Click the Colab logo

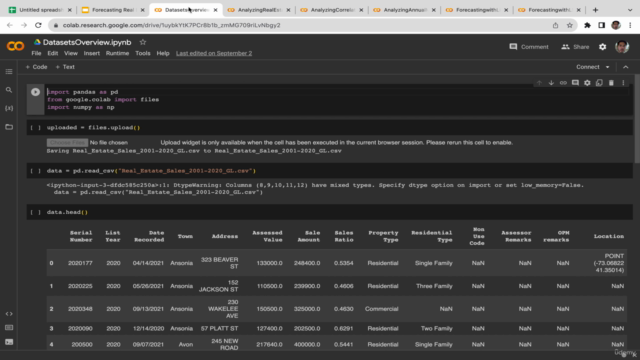tap(15, 46)
